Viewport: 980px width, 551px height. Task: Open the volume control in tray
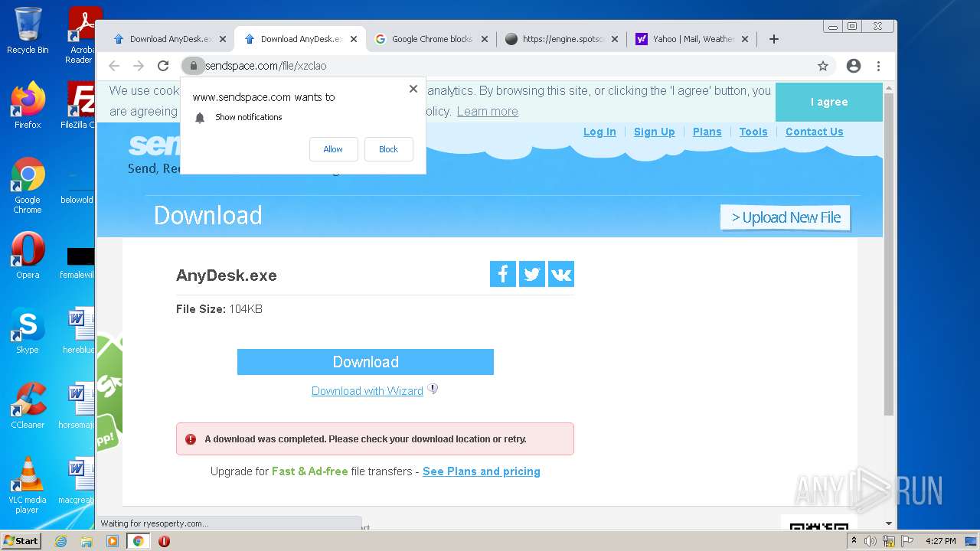point(871,541)
